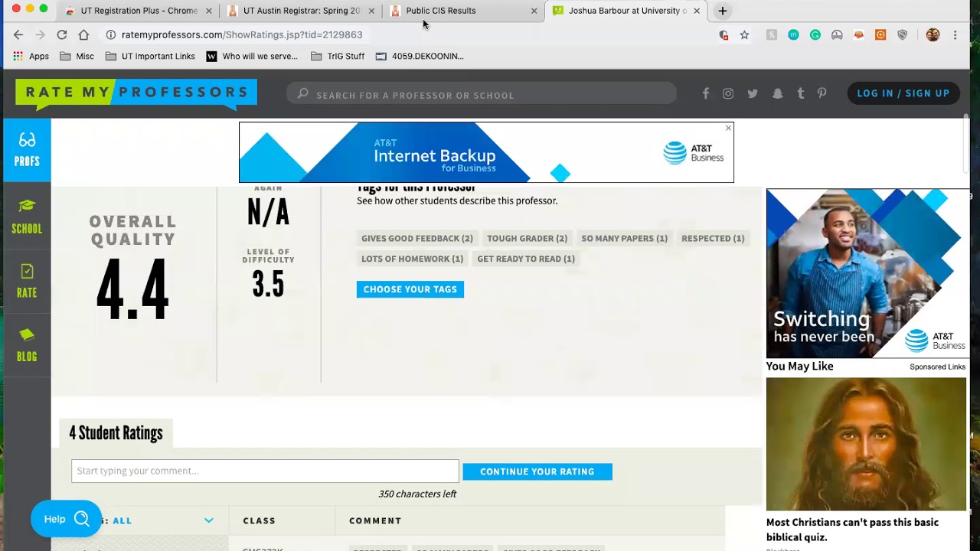Open the AT&T Switching sidebar ad image
This screenshot has height=551, width=980.
867,273
